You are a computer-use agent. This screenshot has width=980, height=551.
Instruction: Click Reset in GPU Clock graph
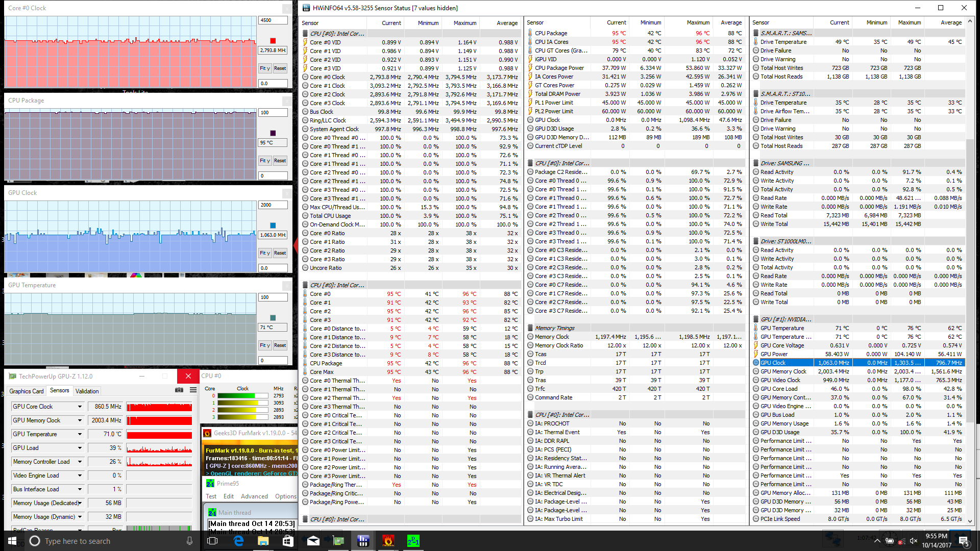click(x=280, y=253)
